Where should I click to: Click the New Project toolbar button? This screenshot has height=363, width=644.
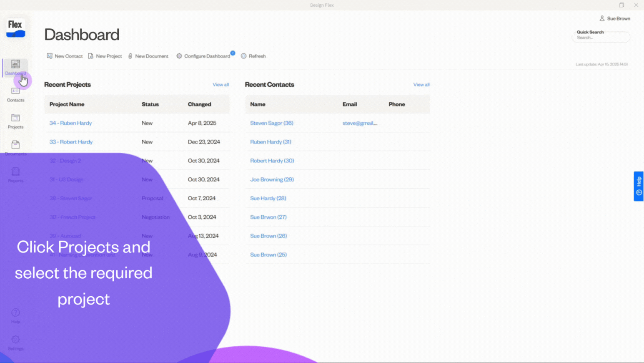(x=105, y=56)
